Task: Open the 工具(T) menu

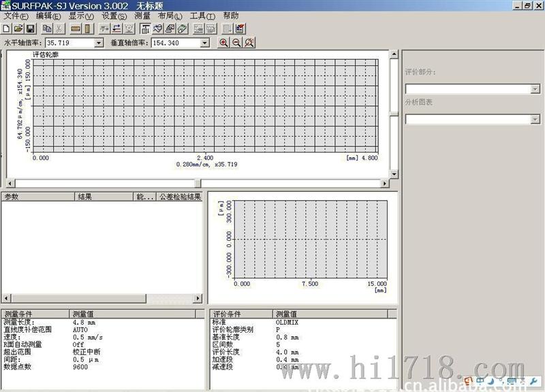Action: coord(202,16)
